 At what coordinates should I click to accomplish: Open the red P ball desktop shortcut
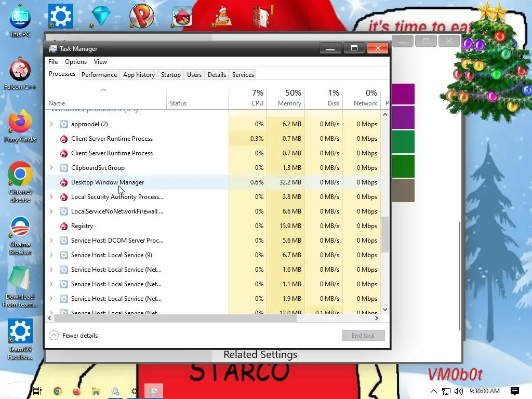141,16
